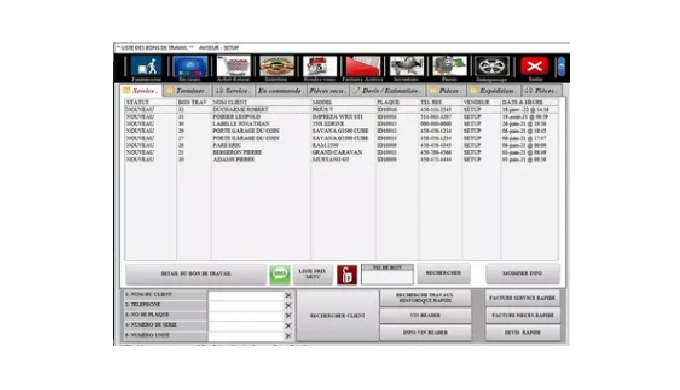680x390 pixels.
Task: Focus the Nom du client input
Action: (246, 295)
